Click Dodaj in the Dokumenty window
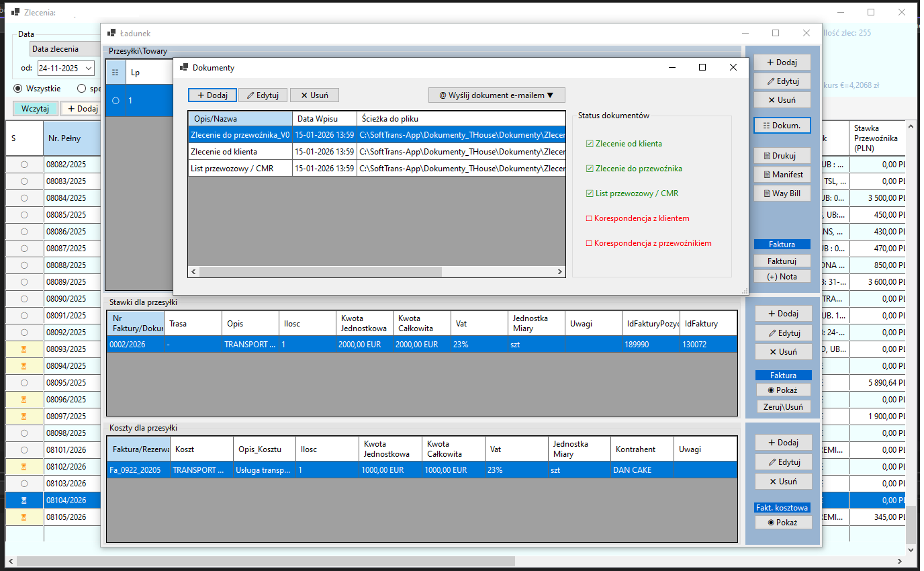 (x=212, y=95)
